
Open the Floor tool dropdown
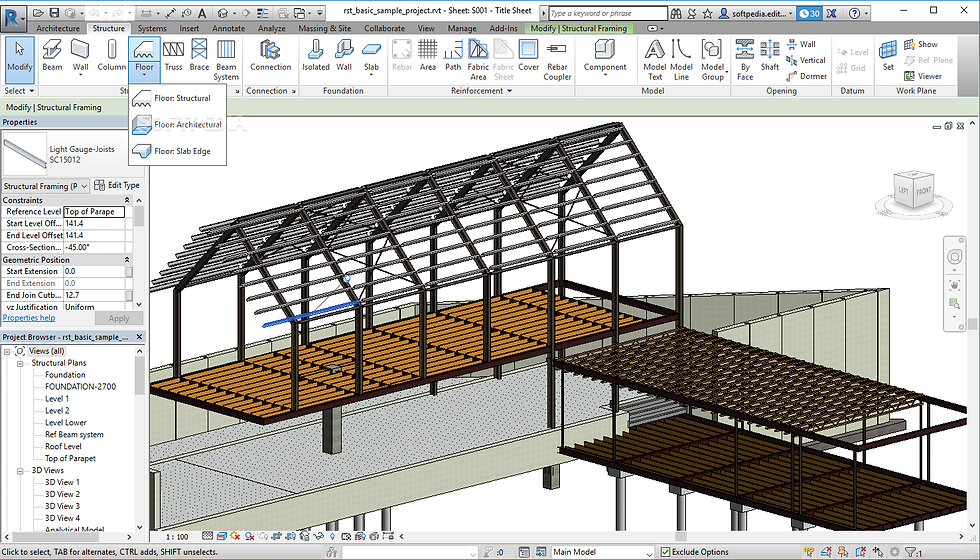[144, 75]
